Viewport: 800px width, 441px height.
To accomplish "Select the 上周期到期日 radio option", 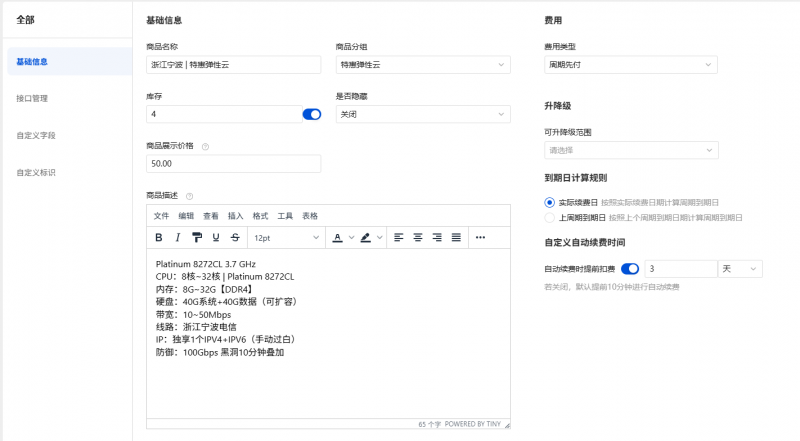I will pos(549,217).
